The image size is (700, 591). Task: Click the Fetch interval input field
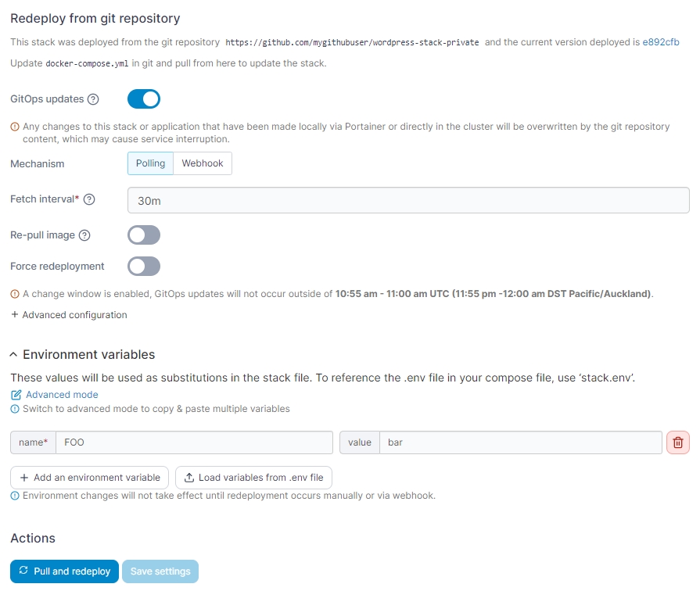[408, 201]
